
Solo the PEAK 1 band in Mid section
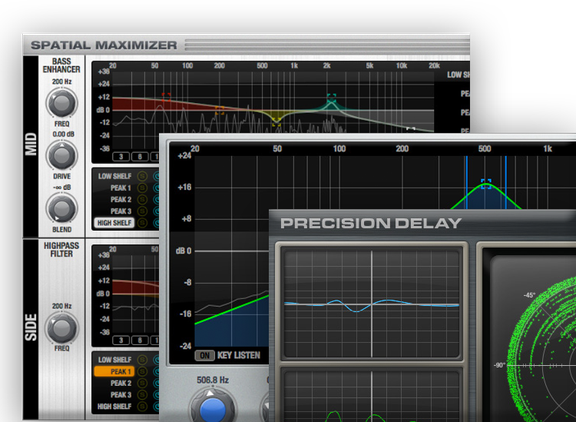pyautogui.click(x=142, y=188)
